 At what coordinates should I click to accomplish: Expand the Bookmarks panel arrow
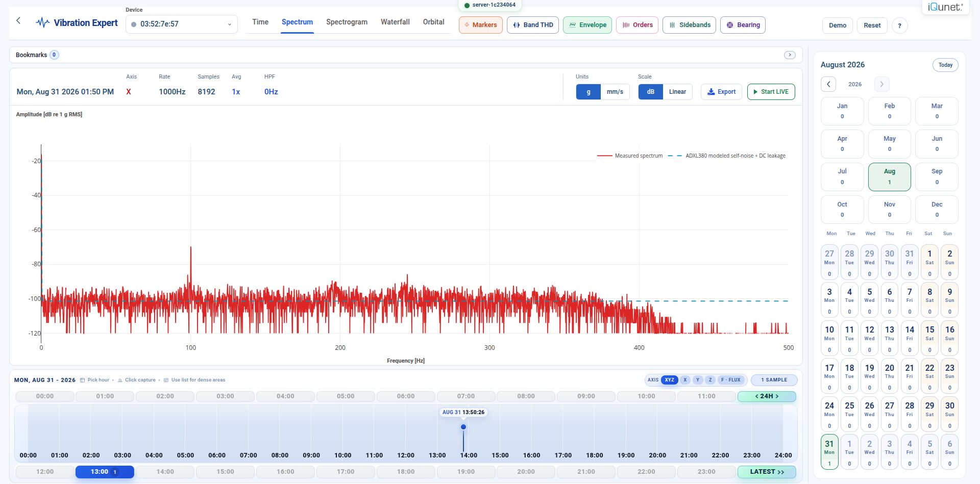pos(790,55)
